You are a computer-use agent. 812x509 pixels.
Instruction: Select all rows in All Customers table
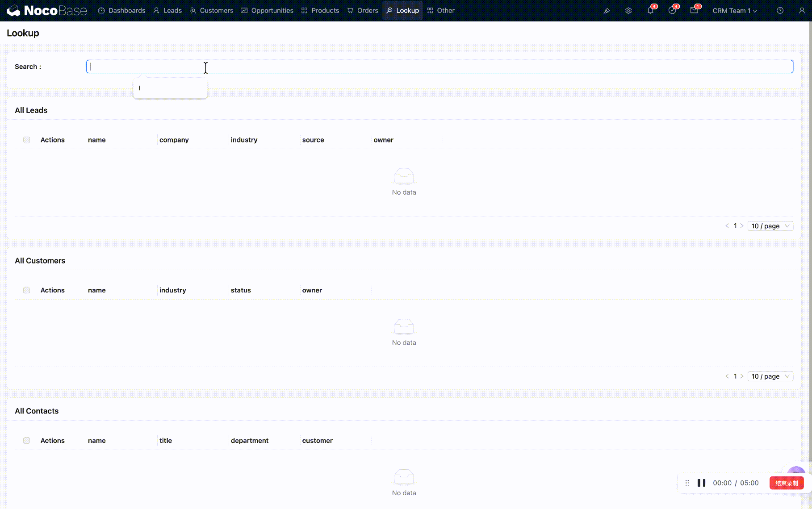27,290
